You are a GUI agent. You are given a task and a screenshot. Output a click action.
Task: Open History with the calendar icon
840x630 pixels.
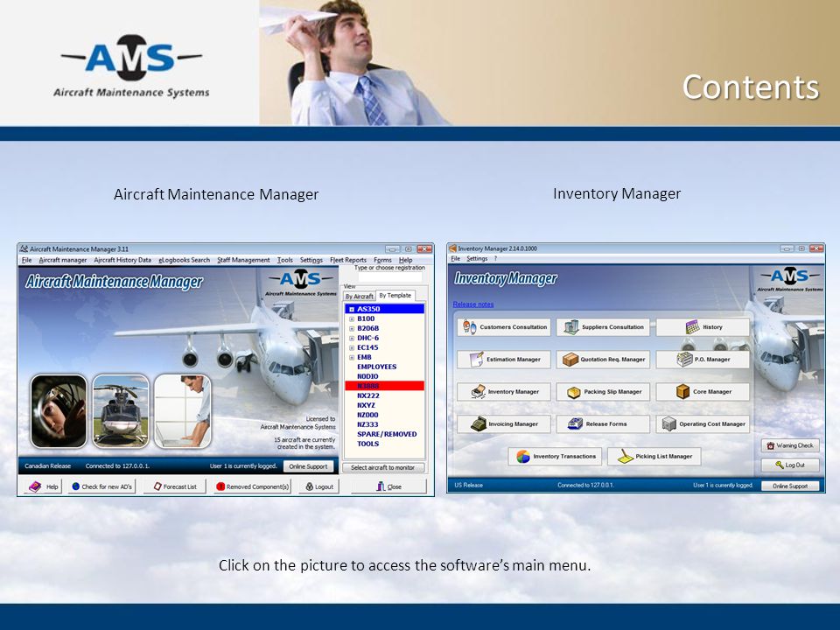tap(693, 326)
